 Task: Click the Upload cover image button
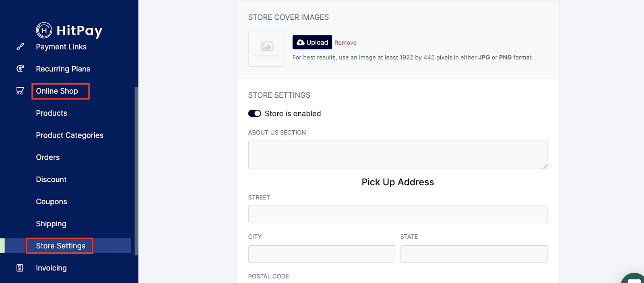pos(312,42)
